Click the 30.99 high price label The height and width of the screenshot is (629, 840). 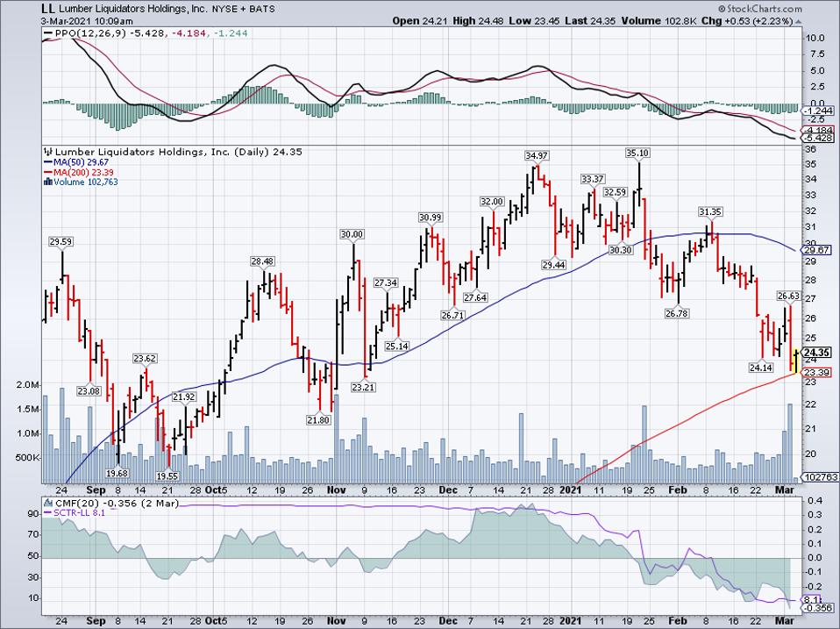[x=431, y=217]
